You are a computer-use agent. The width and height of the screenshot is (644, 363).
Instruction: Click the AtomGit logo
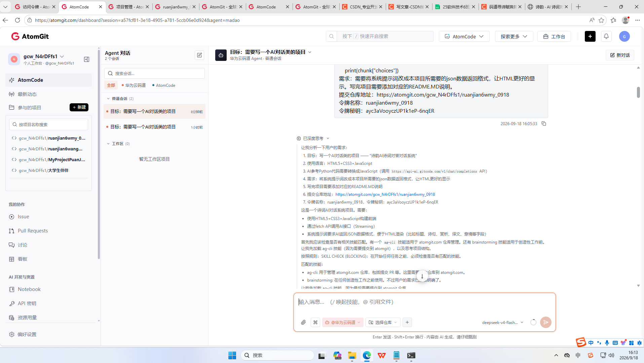tap(30, 36)
